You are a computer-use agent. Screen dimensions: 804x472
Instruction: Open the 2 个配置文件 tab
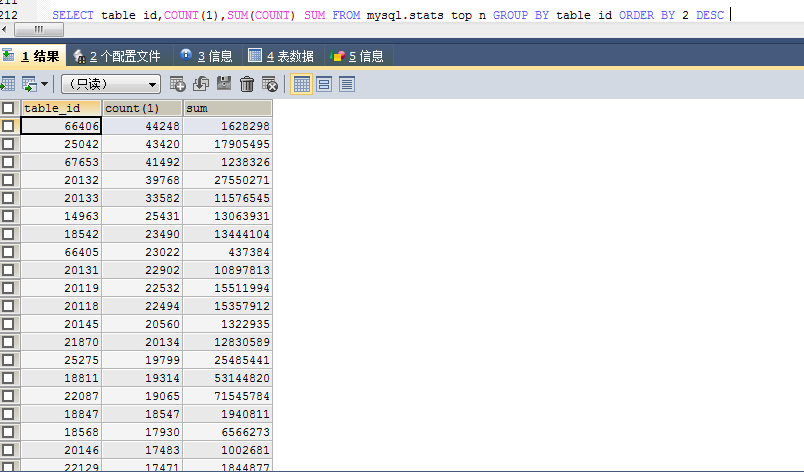[x=117, y=56]
